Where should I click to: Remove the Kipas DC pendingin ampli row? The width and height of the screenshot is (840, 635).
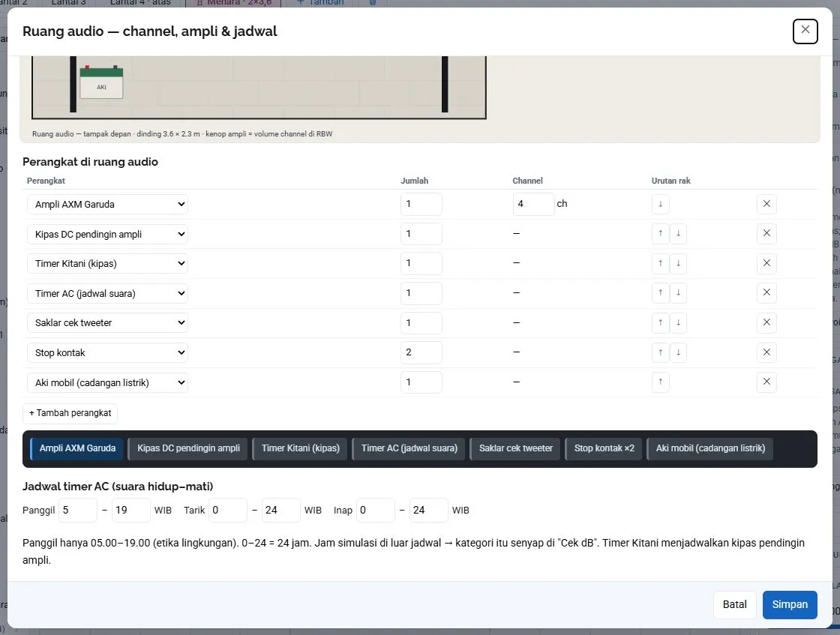coord(766,233)
